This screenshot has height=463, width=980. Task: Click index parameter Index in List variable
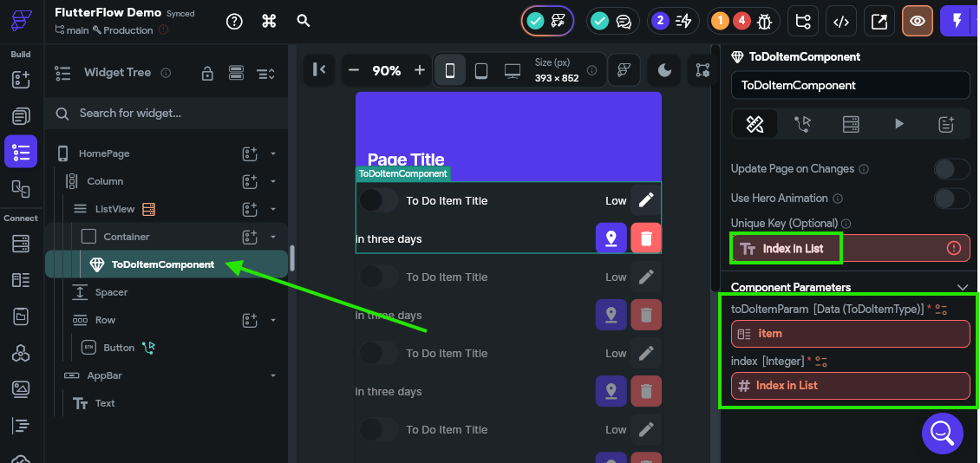pos(851,386)
